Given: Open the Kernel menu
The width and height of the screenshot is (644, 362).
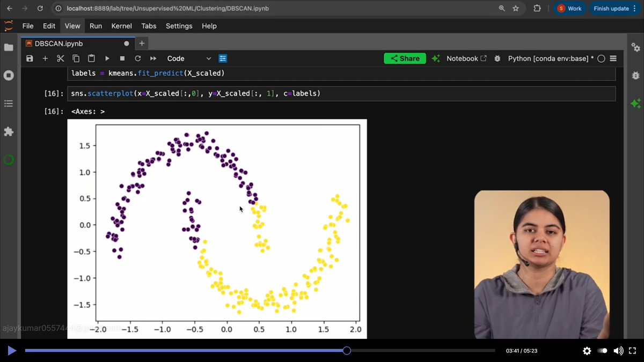Looking at the screenshot, I should 122,26.
